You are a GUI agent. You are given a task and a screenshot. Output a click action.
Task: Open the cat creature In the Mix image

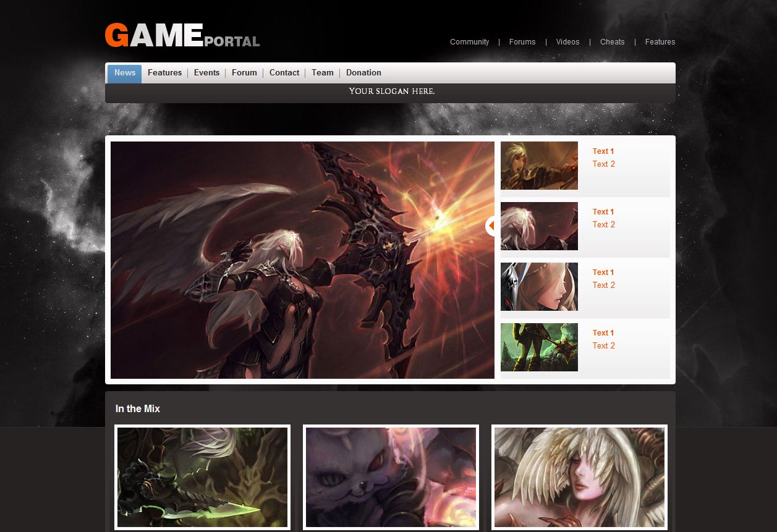[391, 477]
